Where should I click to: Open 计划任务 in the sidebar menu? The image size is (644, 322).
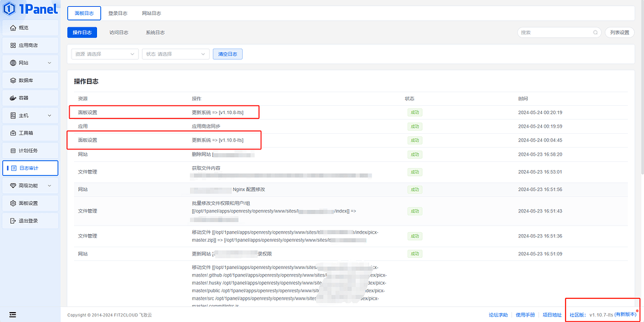pos(30,151)
